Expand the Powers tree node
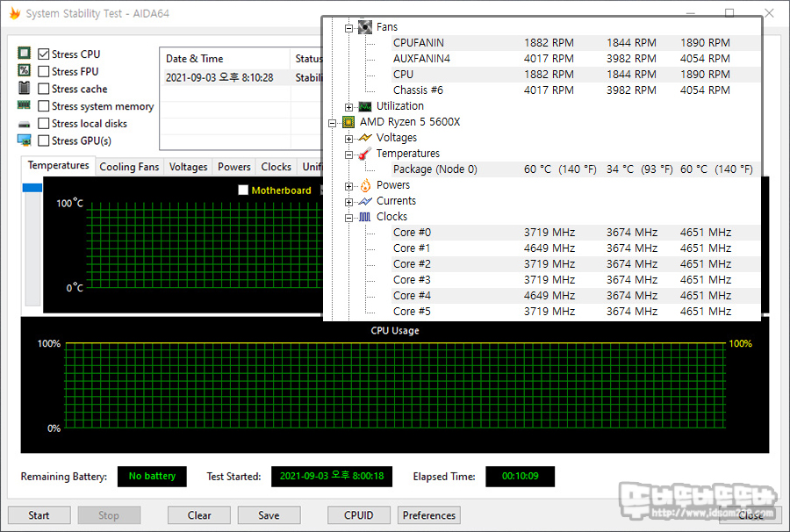Viewport: 790px width, 532px height. pyautogui.click(x=348, y=186)
